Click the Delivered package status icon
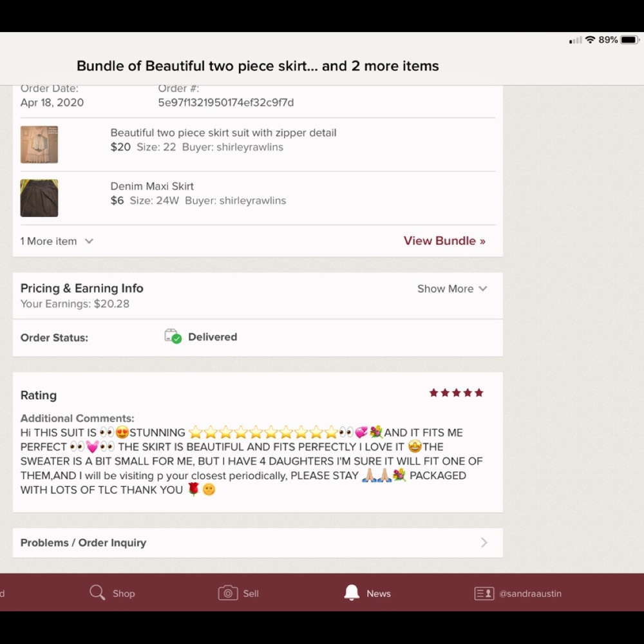 [x=173, y=336]
